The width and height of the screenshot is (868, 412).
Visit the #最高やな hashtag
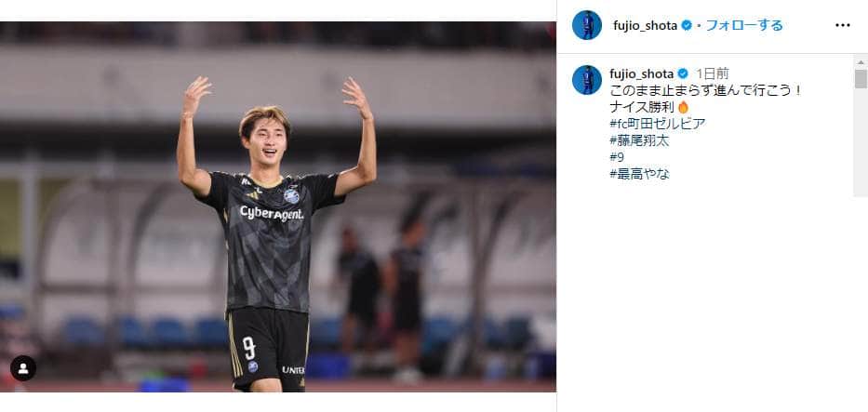[x=640, y=174]
